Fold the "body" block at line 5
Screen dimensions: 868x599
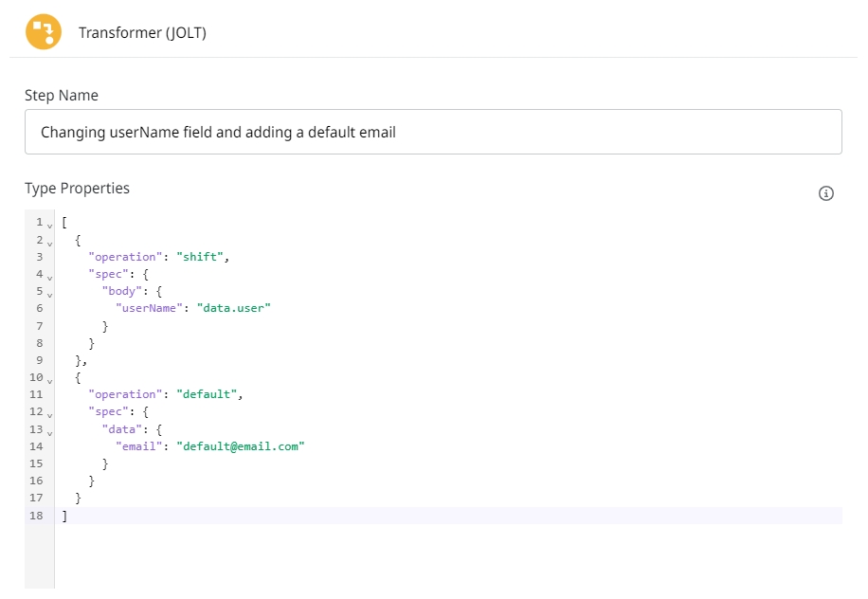[49, 292]
